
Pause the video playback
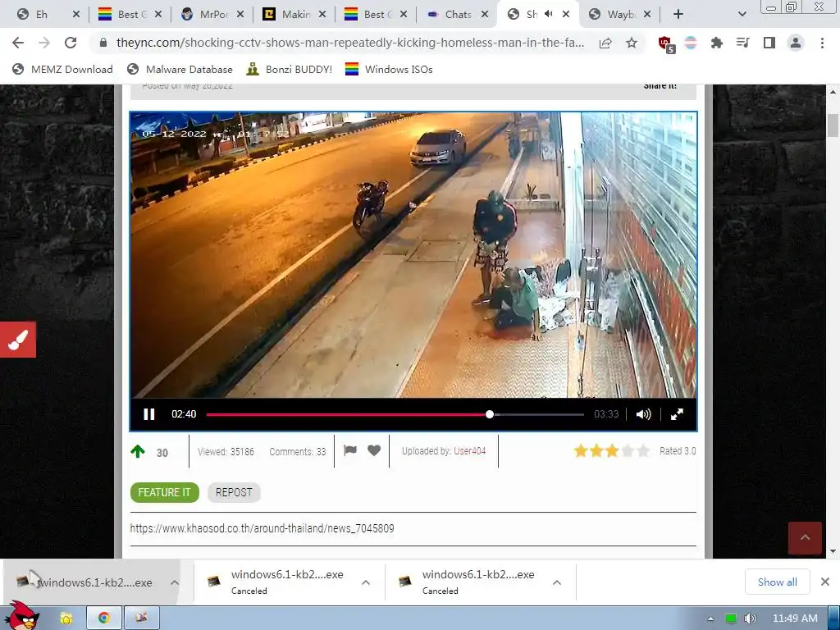[149, 414]
